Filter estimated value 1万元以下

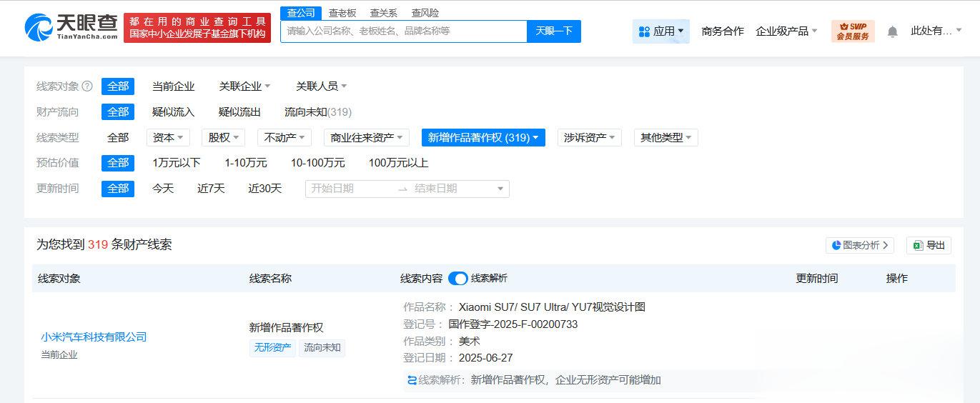click(x=177, y=163)
